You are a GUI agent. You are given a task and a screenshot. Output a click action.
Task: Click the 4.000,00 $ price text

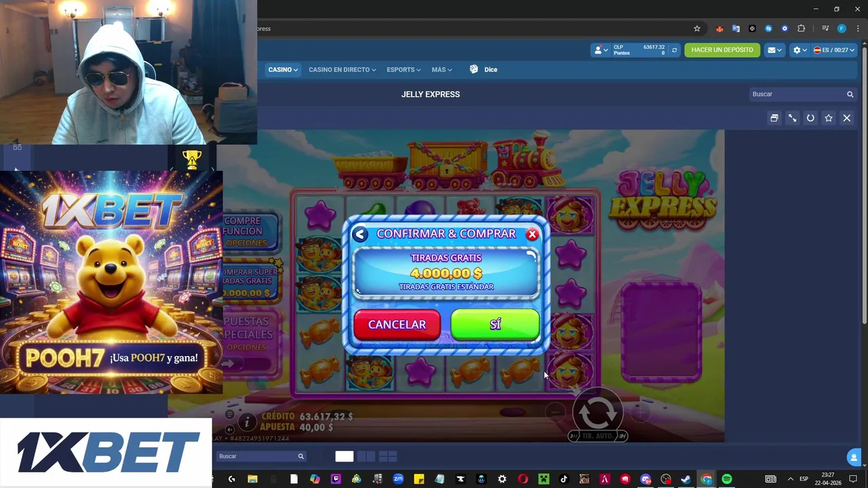click(446, 273)
